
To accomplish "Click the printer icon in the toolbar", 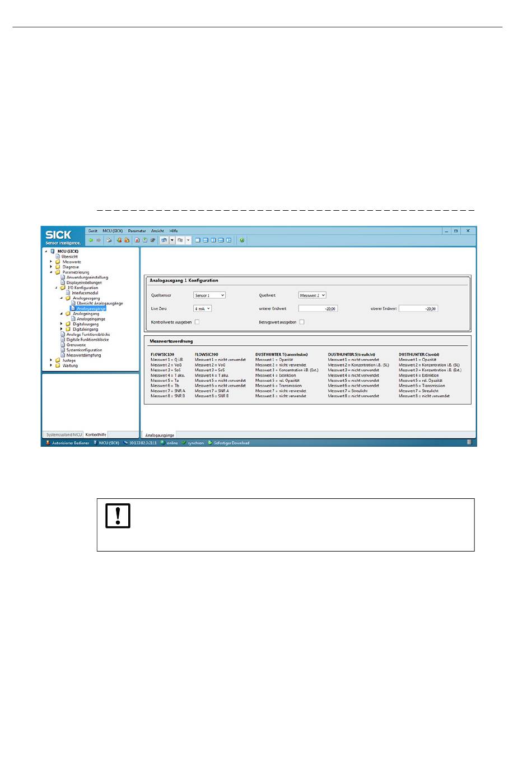I will point(109,240).
